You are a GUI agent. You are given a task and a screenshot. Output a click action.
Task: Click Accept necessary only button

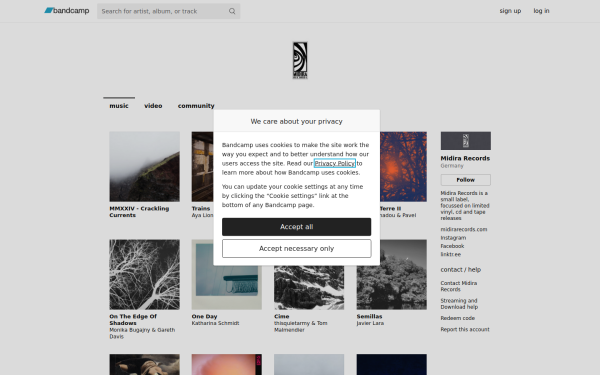297,249
